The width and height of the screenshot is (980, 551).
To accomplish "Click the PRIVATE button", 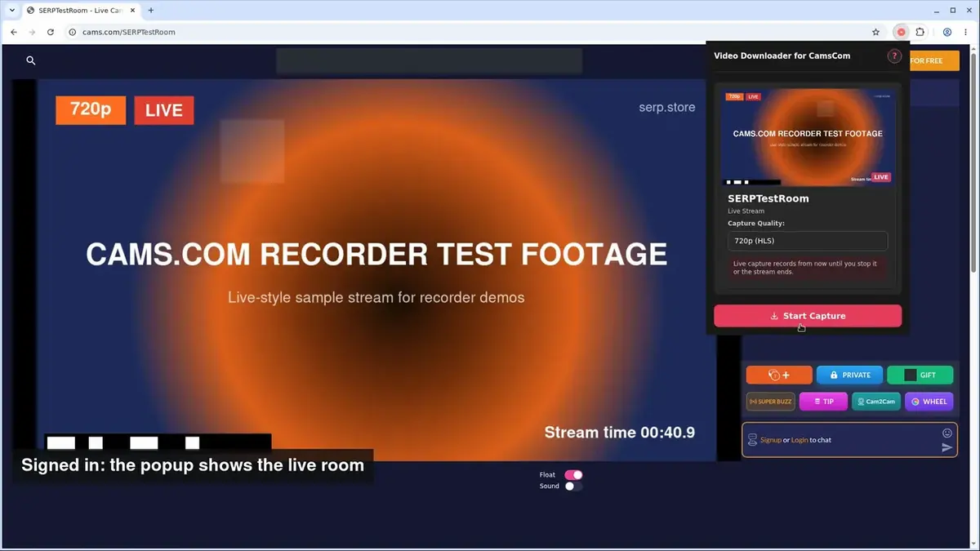I will tap(849, 375).
